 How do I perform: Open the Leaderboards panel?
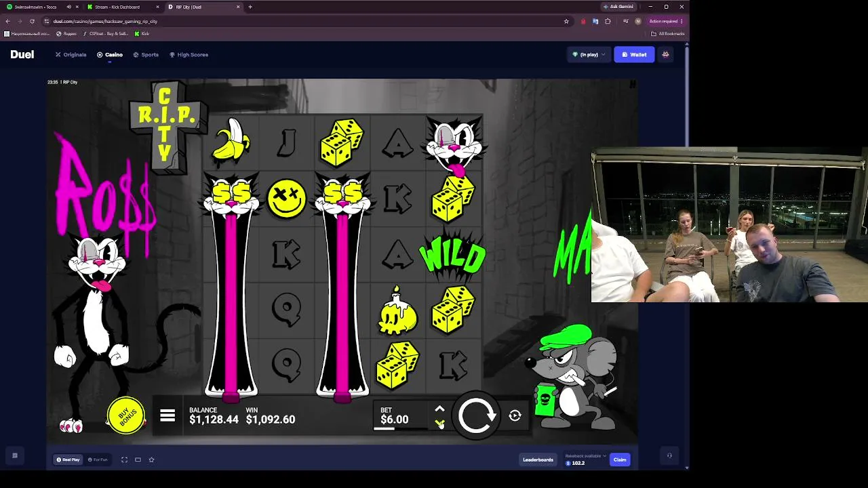coord(538,460)
